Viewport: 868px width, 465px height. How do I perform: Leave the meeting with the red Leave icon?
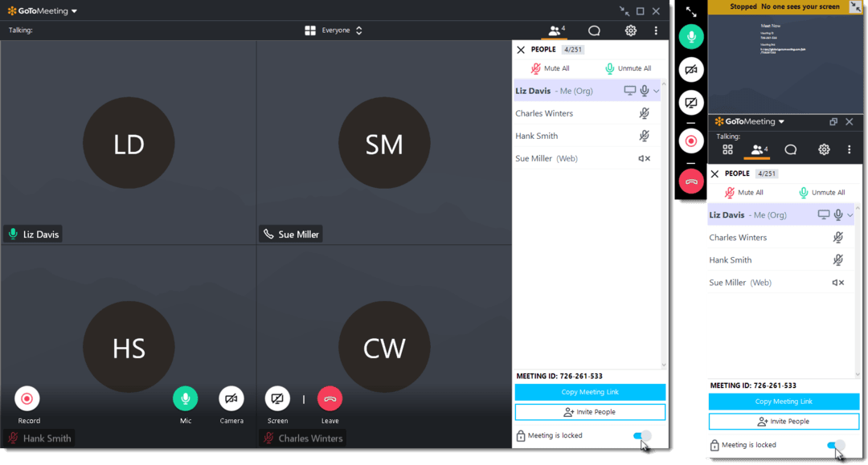pyautogui.click(x=330, y=398)
